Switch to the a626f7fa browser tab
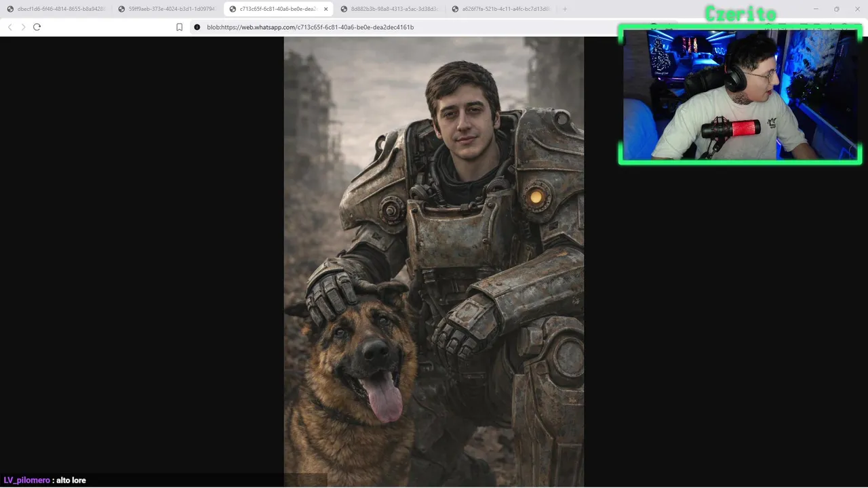 (500, 9)
